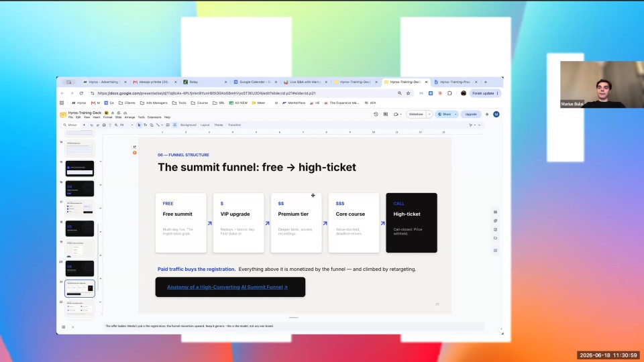
Task: Open version history clock icon
Action: pos(376,115)
